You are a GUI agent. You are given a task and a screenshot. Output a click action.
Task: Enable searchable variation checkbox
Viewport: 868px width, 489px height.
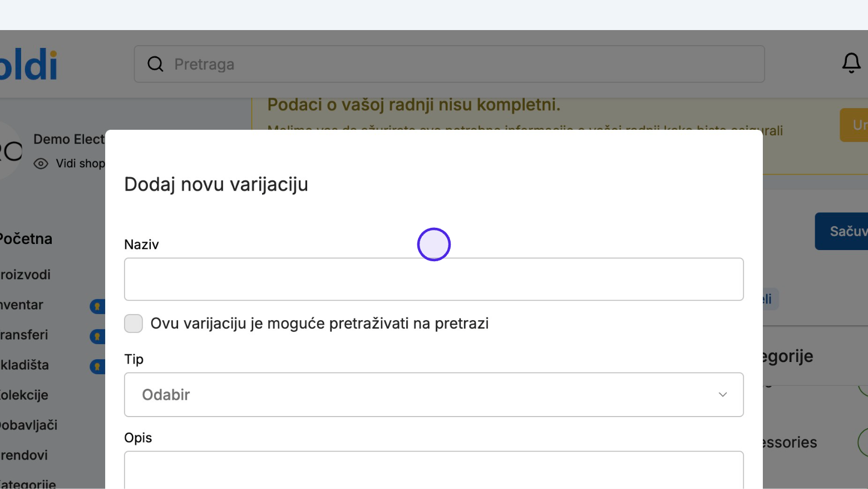tap(134, 323)
